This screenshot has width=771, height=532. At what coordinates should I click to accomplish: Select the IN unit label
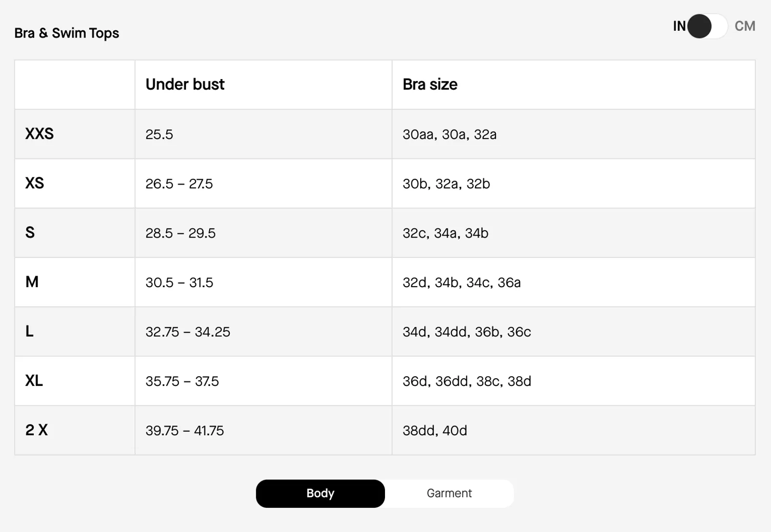[x=679, y=26]
